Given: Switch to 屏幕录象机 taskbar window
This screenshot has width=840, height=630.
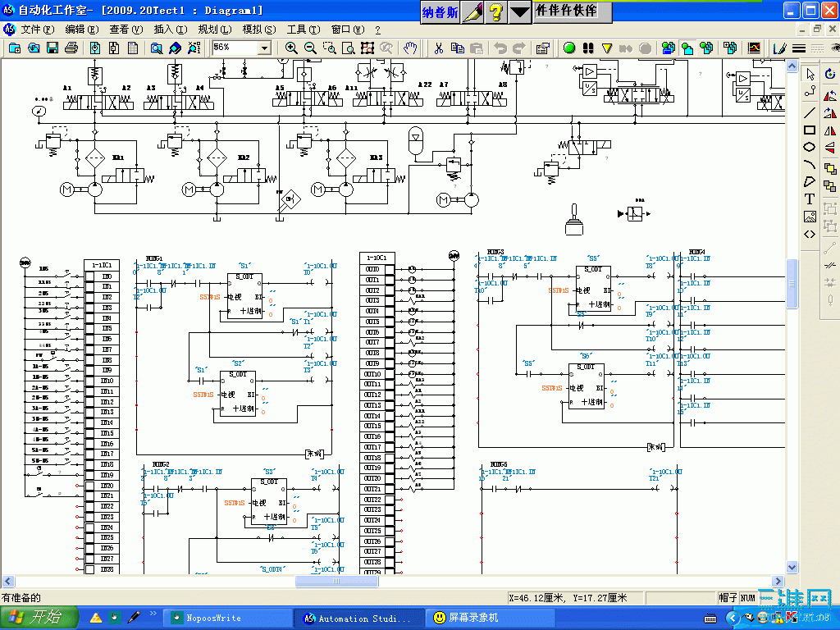Looking at the screenshot, I should pos(491,619).
